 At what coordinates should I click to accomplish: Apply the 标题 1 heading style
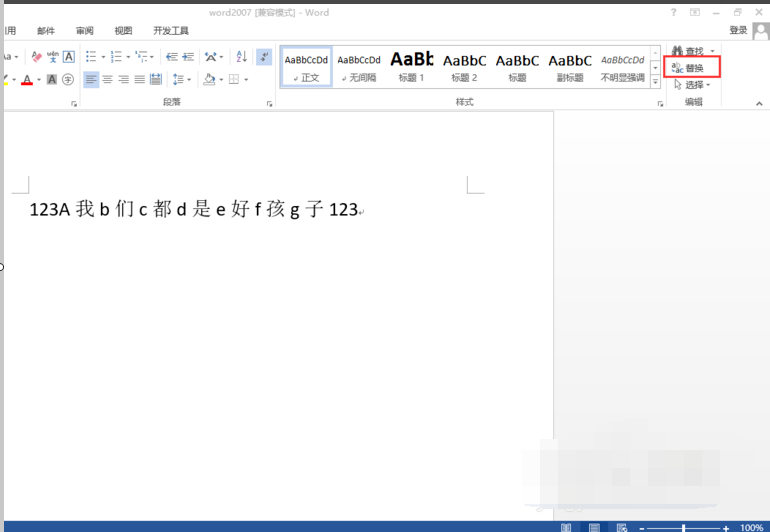412,67
